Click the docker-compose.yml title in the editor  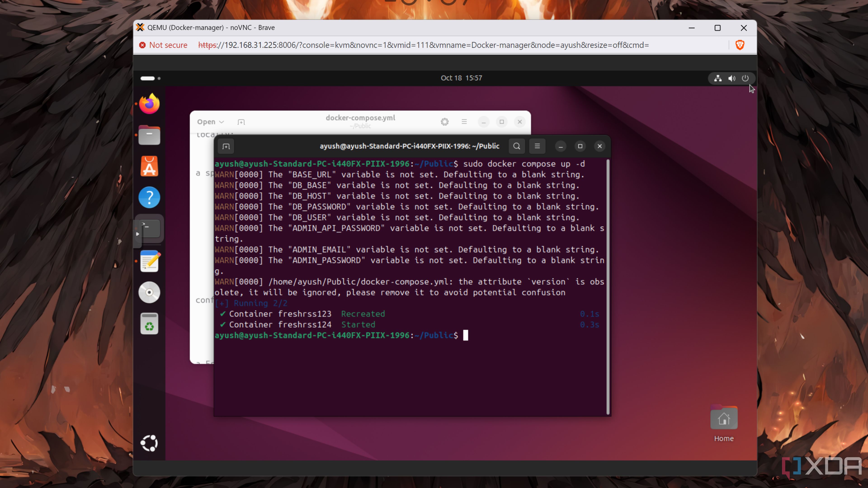point(360,118)
